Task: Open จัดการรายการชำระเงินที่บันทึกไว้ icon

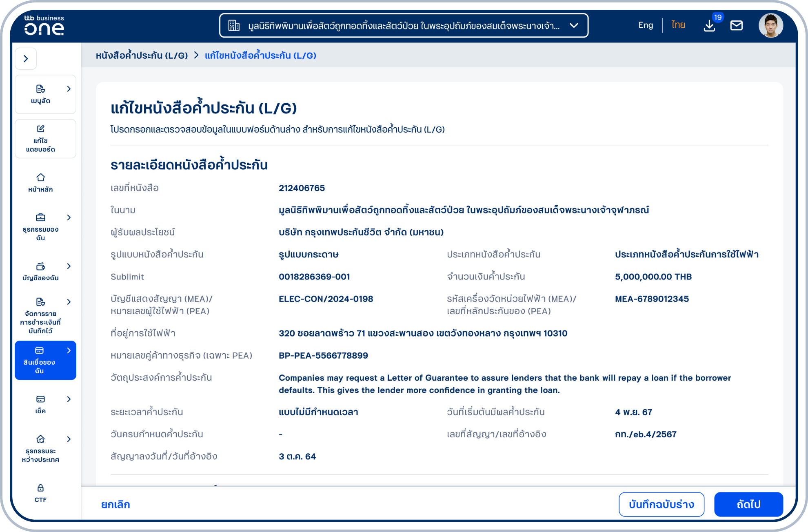Action: point(40,302)
